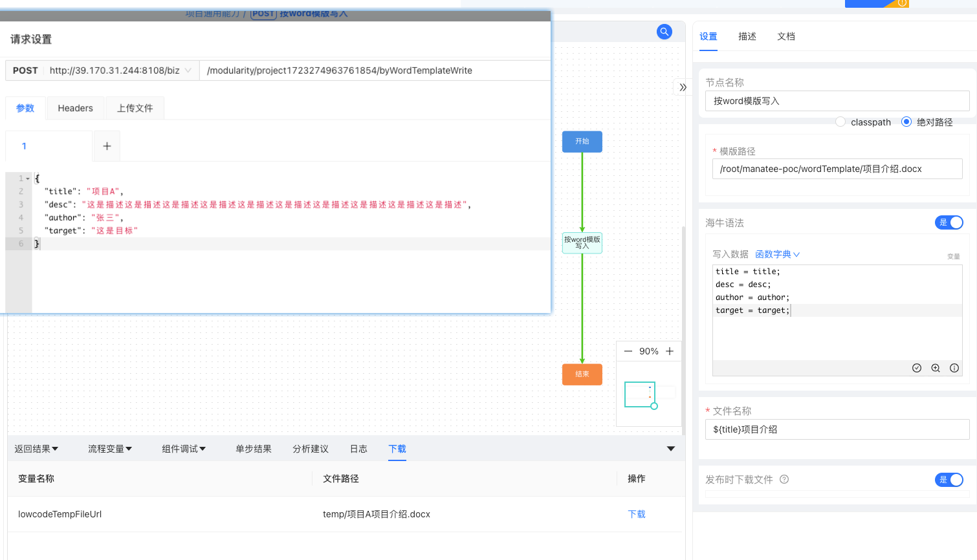
Task: Open the 单步结果 tab
Action: (254, 449)
